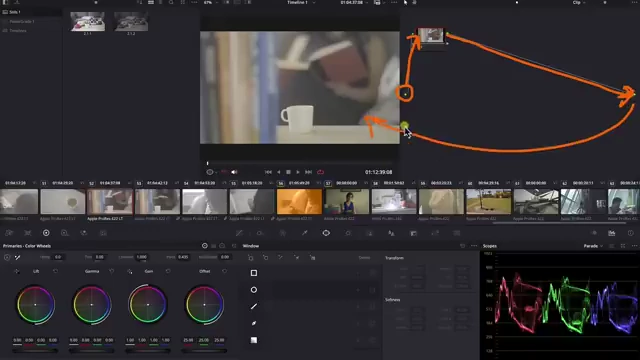This screenshot has height=360, width=640.
Task: Open the Sizing palette icon
Action: coord(435,233)
